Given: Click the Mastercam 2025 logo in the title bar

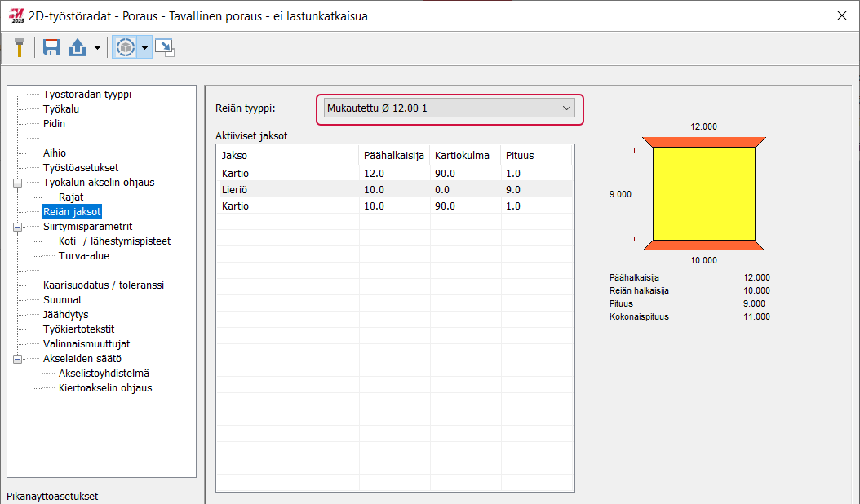Looking at the screenshot, I should coord(16,15).
